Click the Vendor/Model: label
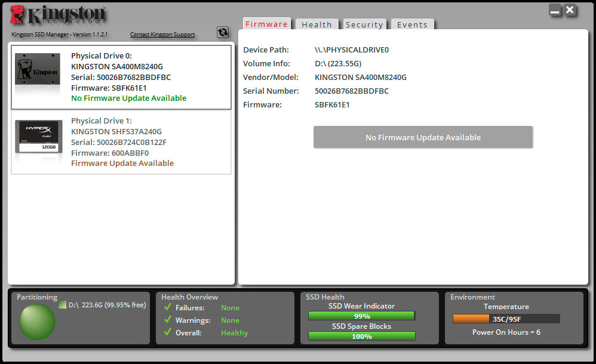This screenshot has height=364, width=596. pyautogui.click(x=271, y=77)
